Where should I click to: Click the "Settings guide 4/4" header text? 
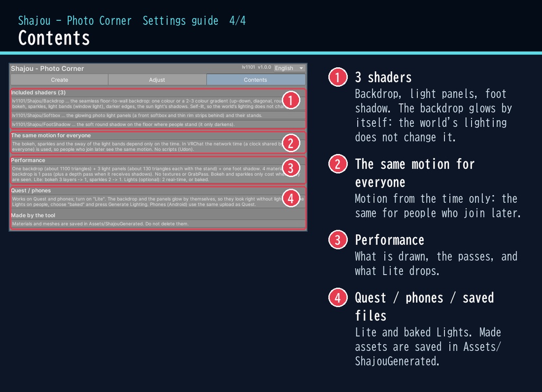pyautogui.click(x=194, y=21)
